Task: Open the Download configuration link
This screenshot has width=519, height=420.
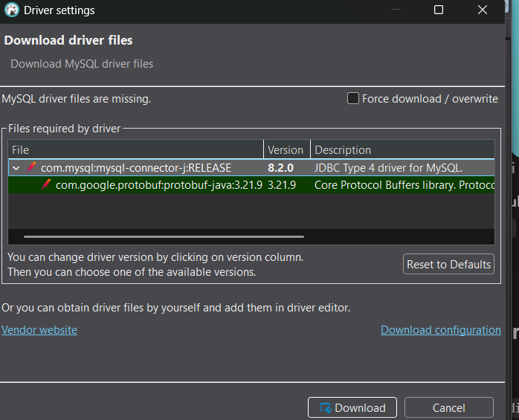Action: (440, 330)
